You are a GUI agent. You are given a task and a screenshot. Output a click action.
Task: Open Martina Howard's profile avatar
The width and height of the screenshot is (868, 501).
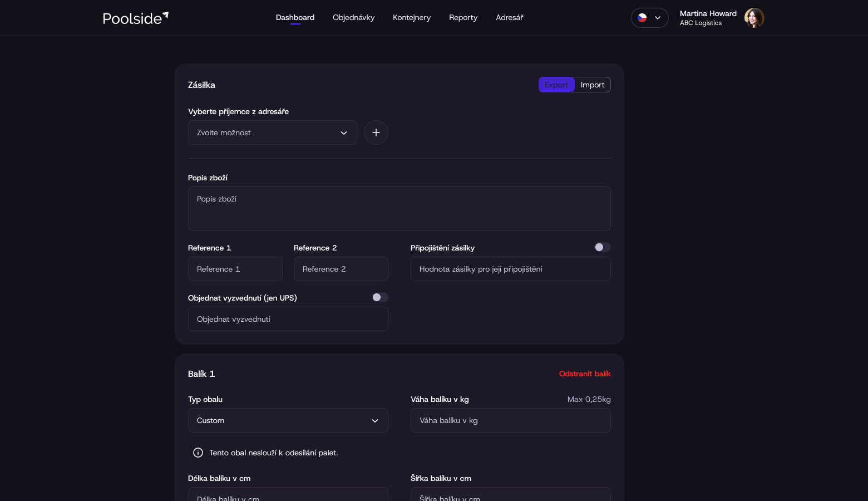(x=754, y=18)
